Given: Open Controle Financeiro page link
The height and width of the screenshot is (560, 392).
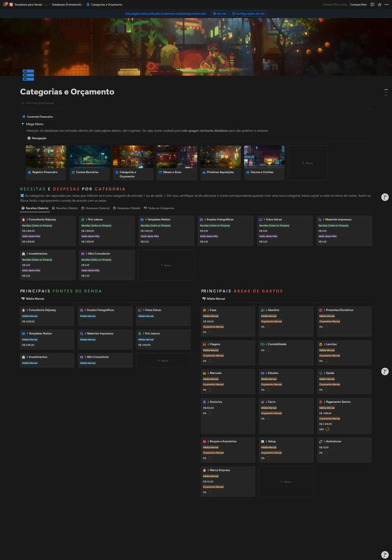Looking at the screenshot, I should tap(37, 117).
